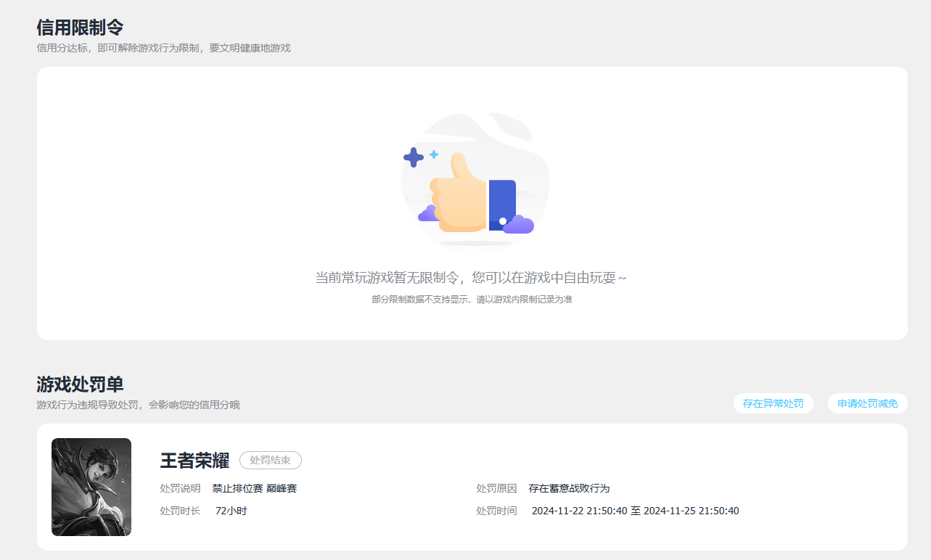This screenshot has height=560, width=931.
Task: Click the 存在异常处罚 button
Action: [x=773, y=403]
